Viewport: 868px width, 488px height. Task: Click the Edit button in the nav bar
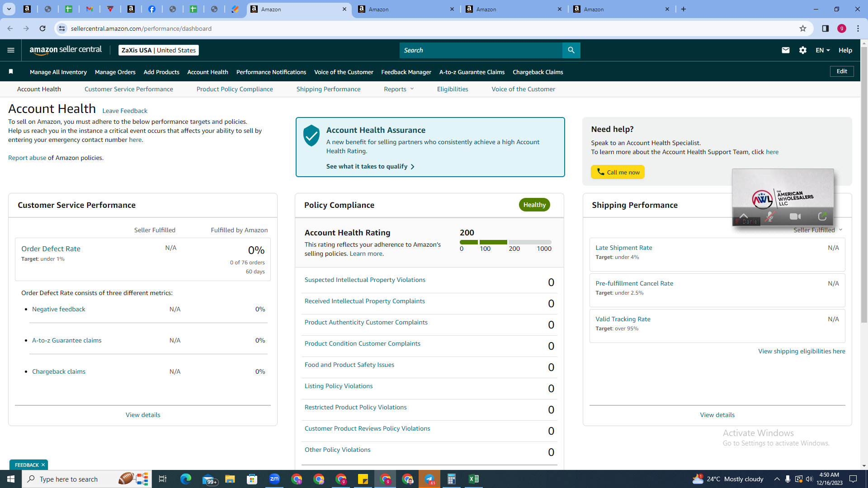pos(842,71)
